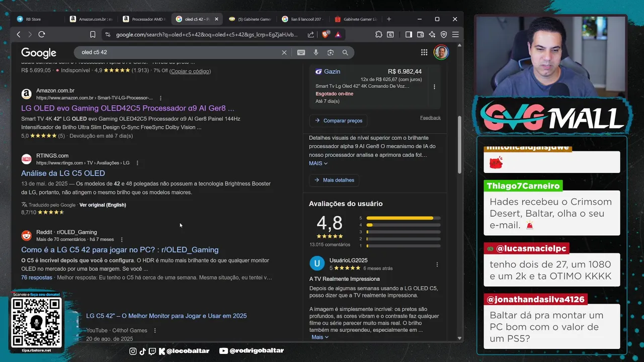This screenshot has height=362, width=644.
Task: Open LG C5 42" Melhor Monitor video link
Action: tap(166, 316)
